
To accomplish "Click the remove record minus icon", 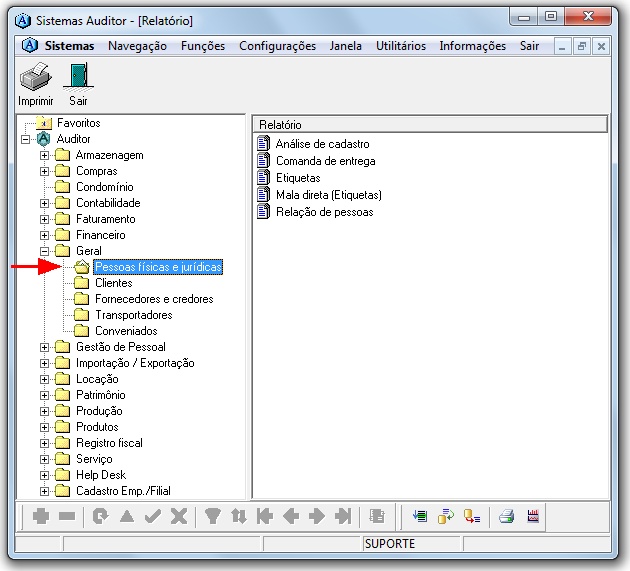I will pyautogui.click(x=67, y=516).
